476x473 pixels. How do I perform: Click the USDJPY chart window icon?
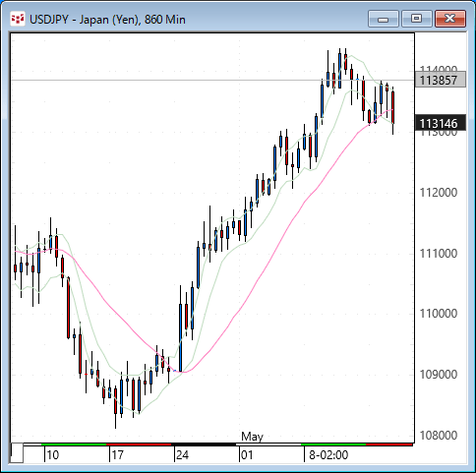point(17,19)
